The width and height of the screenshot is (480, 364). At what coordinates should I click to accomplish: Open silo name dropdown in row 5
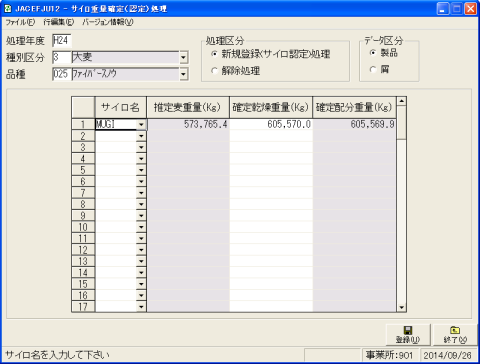point(141,170)
